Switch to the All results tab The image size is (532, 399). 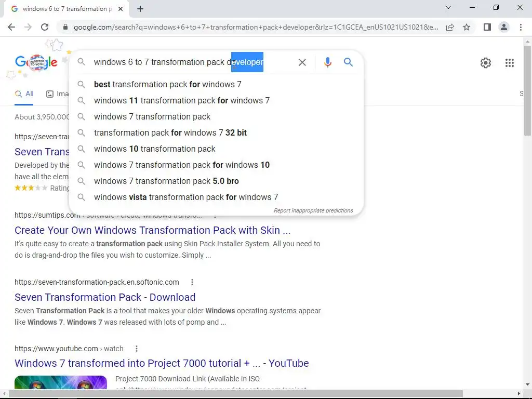24,94
